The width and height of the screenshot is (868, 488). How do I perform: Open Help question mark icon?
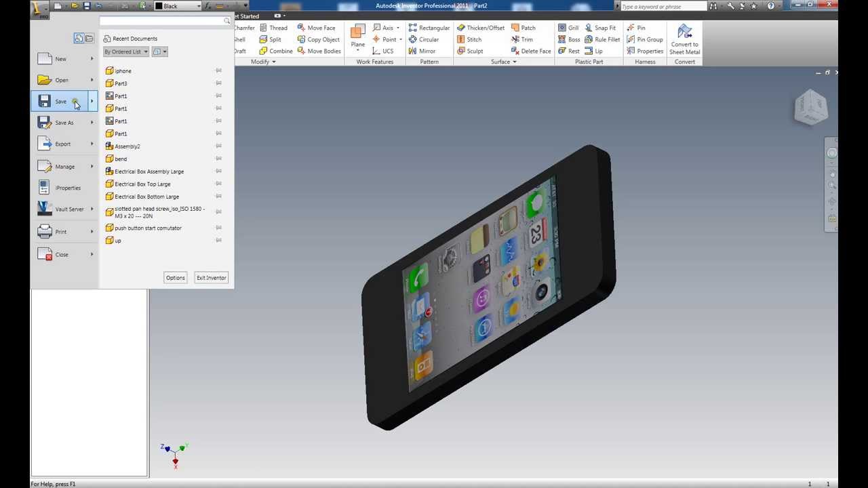tap(770, 6)
